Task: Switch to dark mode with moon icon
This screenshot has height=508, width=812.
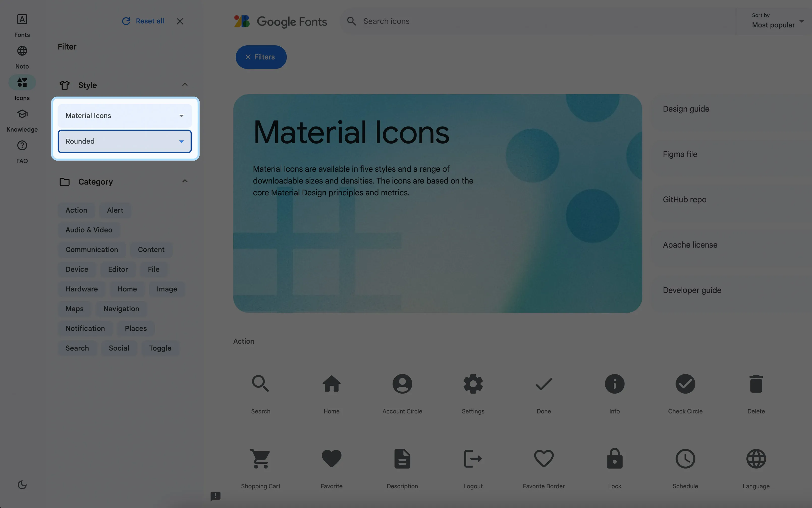Action: pos(22,485)
